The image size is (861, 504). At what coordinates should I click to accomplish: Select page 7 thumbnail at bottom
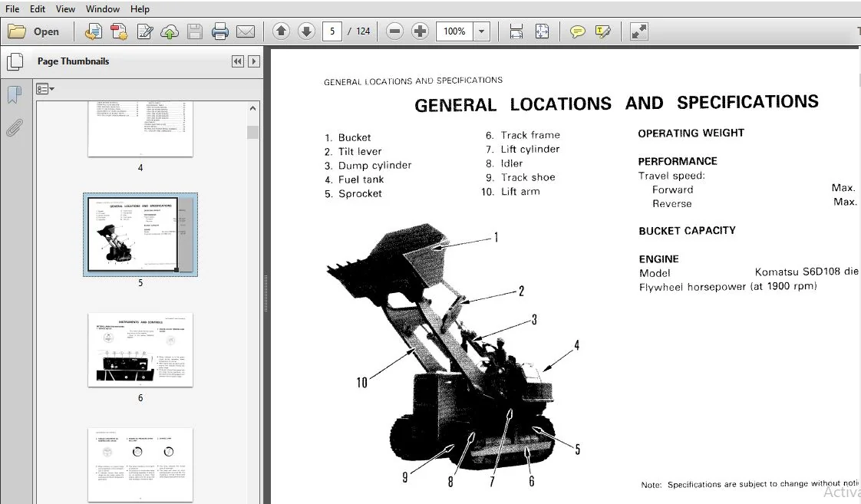(140, 464)
